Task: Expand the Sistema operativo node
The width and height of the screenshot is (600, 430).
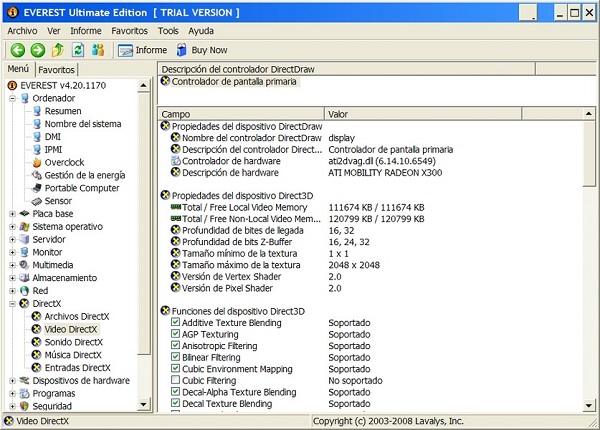Action: [12, 226]
